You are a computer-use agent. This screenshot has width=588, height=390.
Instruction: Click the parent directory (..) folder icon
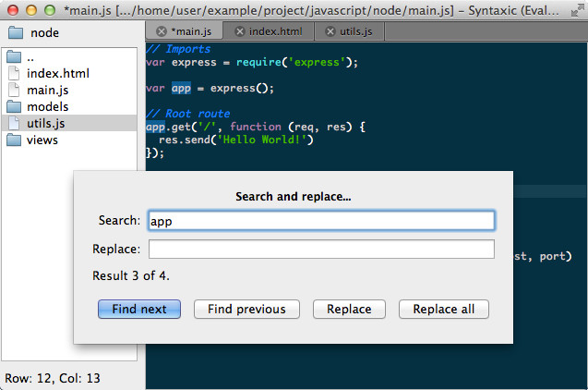click(14, 56)
